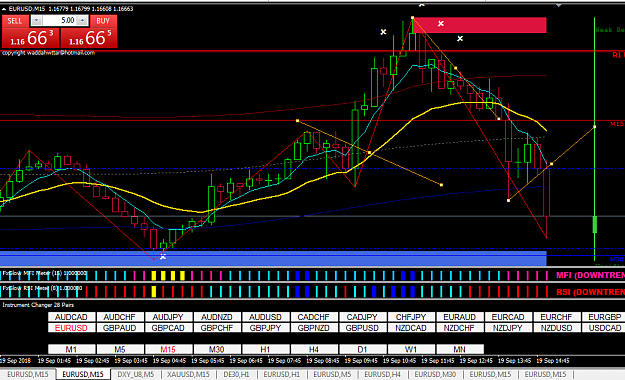Set timeframe to M1
This screenshot has height=380, width=625.
pyautogui.click(x=71, y=349)
